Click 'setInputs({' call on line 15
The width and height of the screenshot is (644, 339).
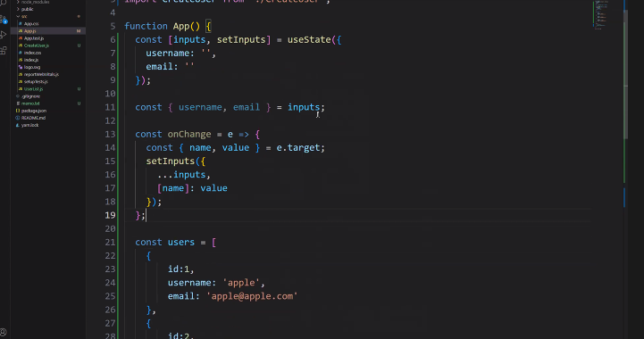click(x=175, y=161)
